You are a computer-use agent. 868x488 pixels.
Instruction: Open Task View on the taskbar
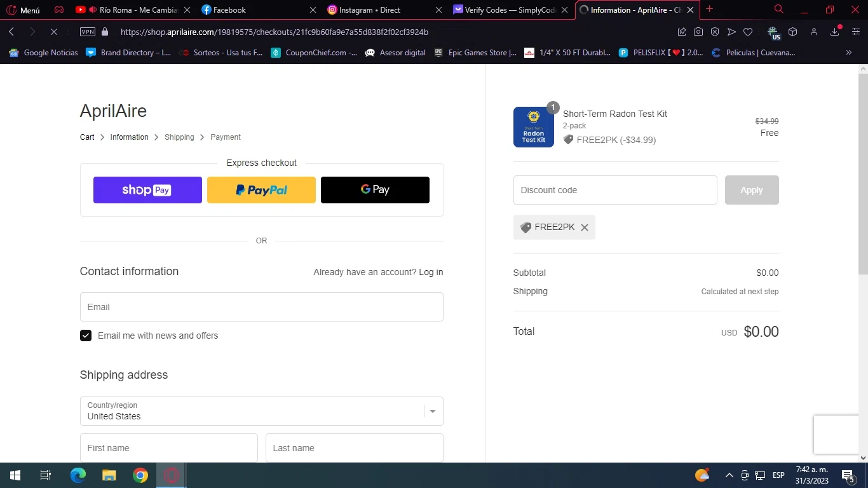click(x=45, y=475)
